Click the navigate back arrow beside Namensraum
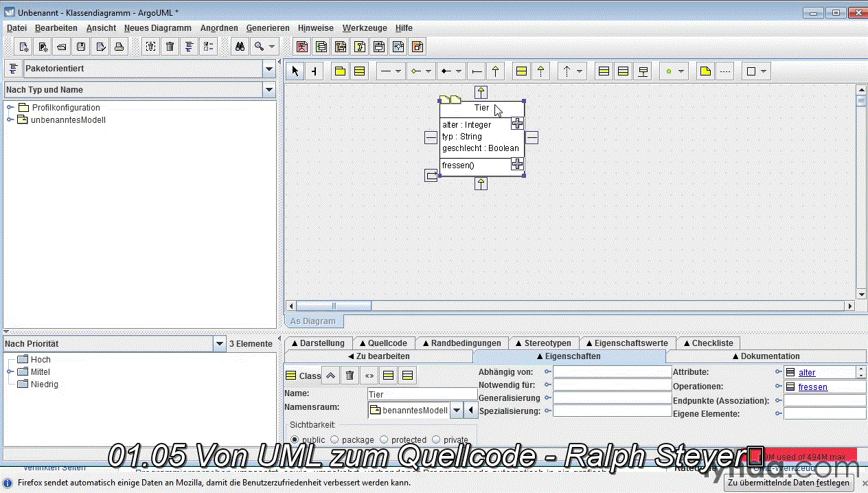 point(470,410)
